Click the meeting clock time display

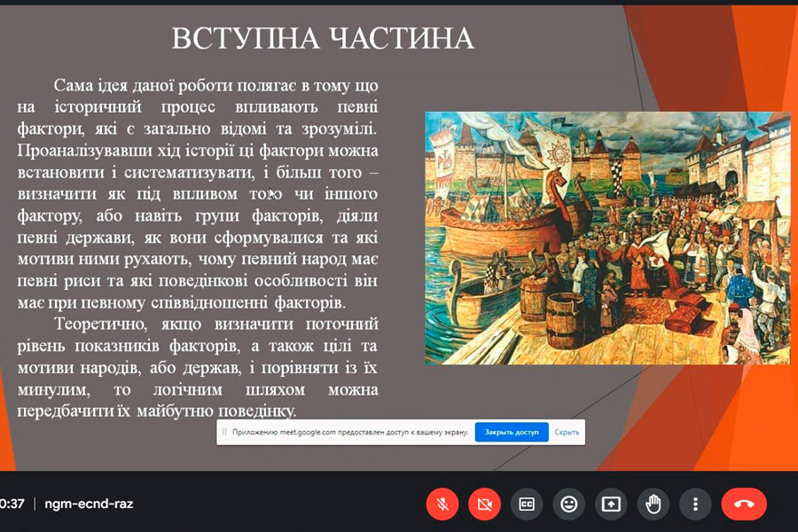(x=12, y=504)
